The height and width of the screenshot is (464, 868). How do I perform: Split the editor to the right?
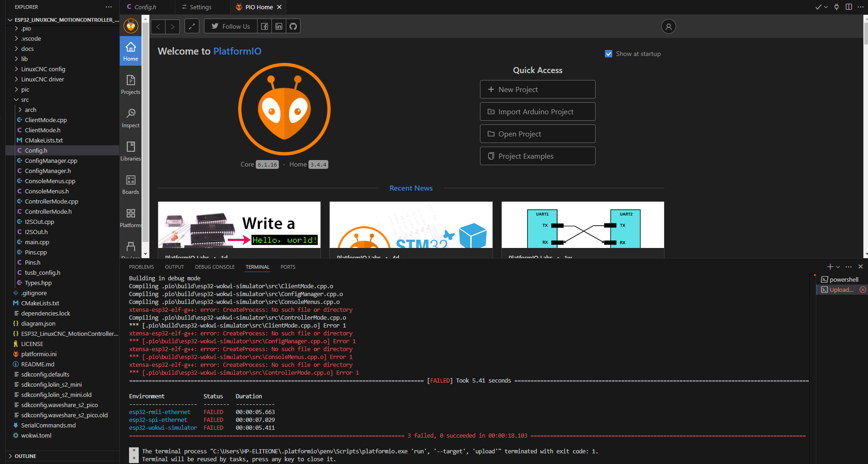click(849, 7)
